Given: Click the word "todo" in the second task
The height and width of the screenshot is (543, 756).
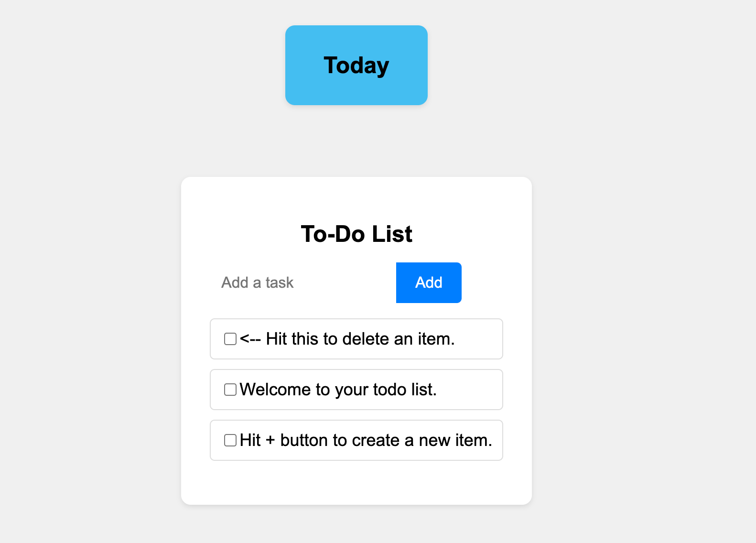Looking at the screenshot, I should [x=389, y=390].
